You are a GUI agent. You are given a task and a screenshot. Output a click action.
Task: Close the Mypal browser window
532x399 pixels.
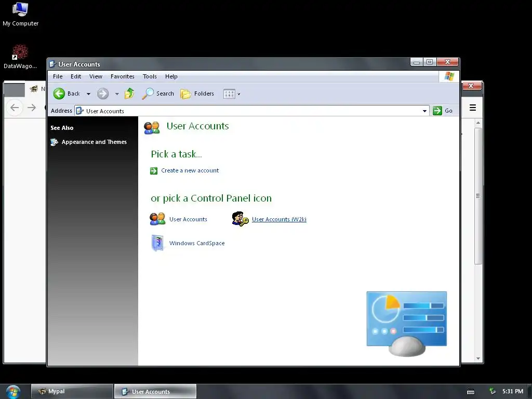click(471, 86)
